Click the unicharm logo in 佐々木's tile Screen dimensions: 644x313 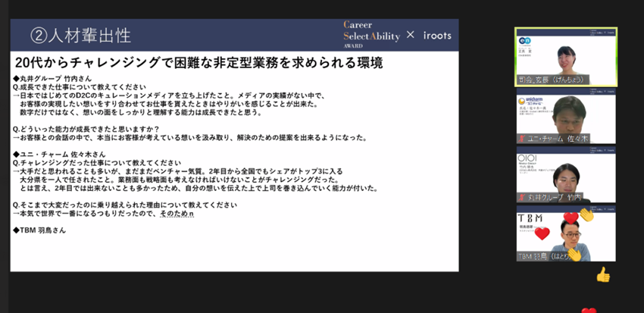[x=530, y=101]
